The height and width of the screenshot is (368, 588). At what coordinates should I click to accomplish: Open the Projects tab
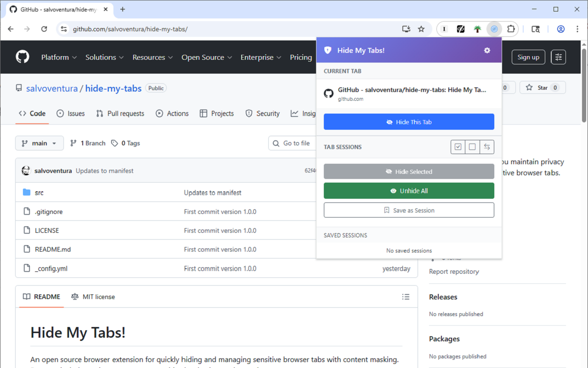217,114
